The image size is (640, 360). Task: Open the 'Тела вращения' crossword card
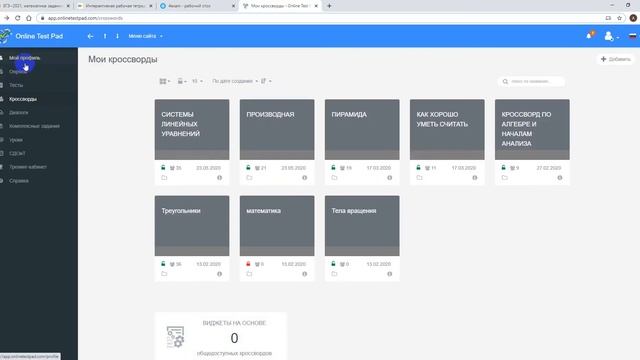click(x=362, y=226)
